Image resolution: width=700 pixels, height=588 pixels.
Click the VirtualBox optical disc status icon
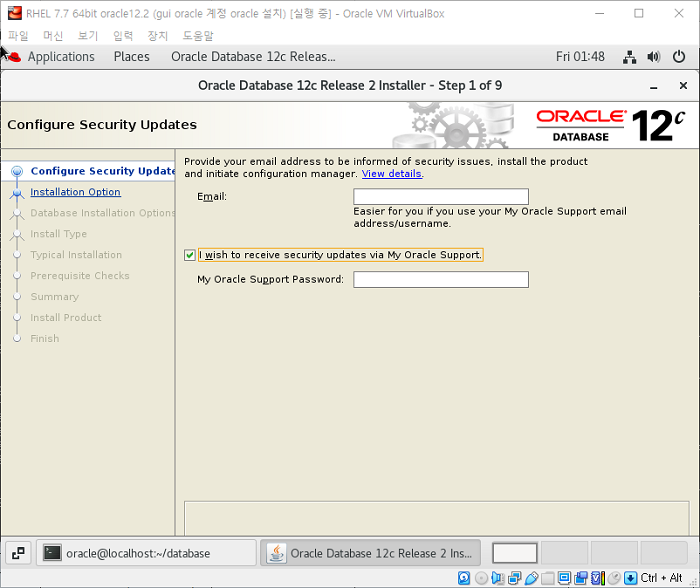click(482, 578)
